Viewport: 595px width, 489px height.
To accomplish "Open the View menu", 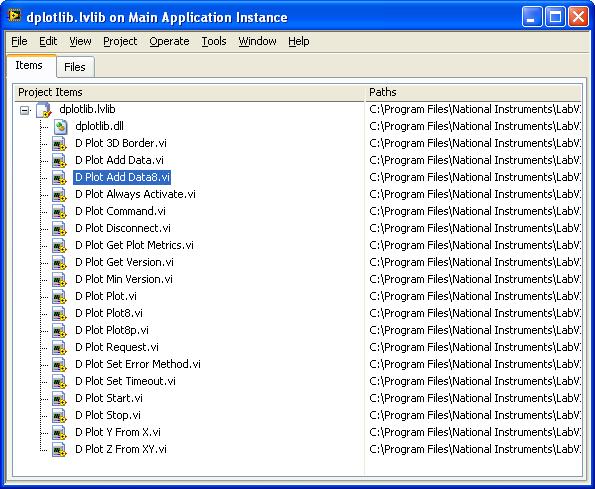I will pyautogui.click(x=80, y=41).
